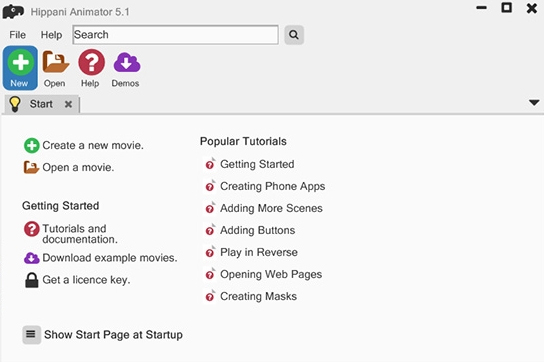Click the 'Create a new movie.' link
Image resolution: width=544 pixels, height=362 pixels.
(93, 145)
